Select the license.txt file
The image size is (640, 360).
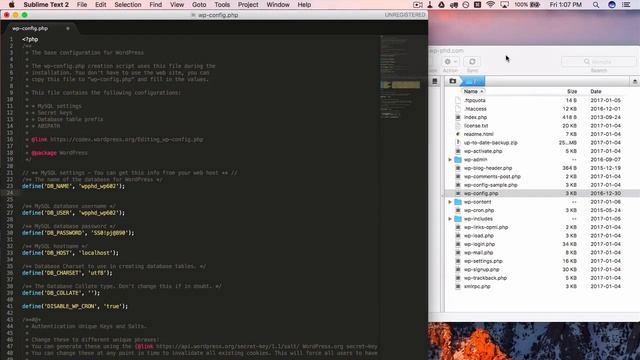[476, 126]
